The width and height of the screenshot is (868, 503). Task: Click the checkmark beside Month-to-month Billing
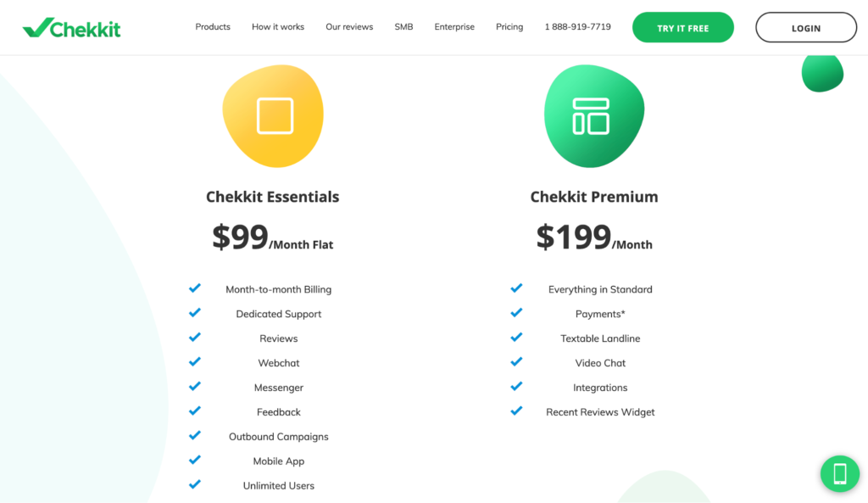195,288
